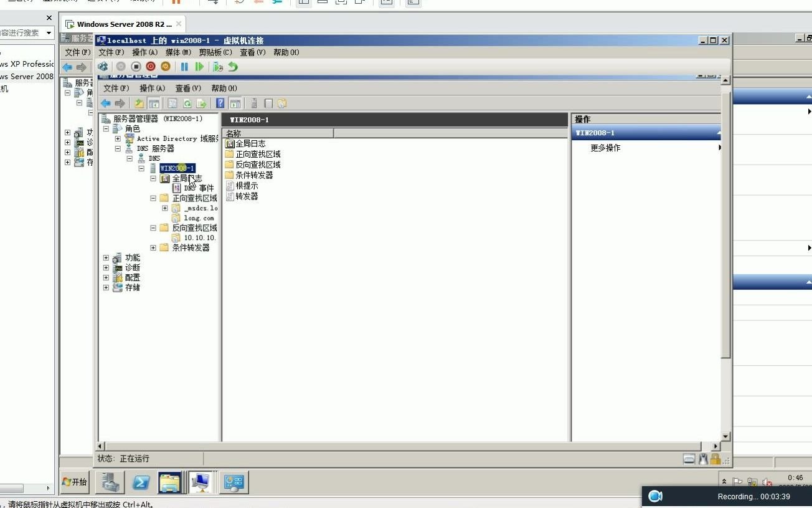
Task: Click 根提示 in the list pane
Action: [x=247, y=186]
